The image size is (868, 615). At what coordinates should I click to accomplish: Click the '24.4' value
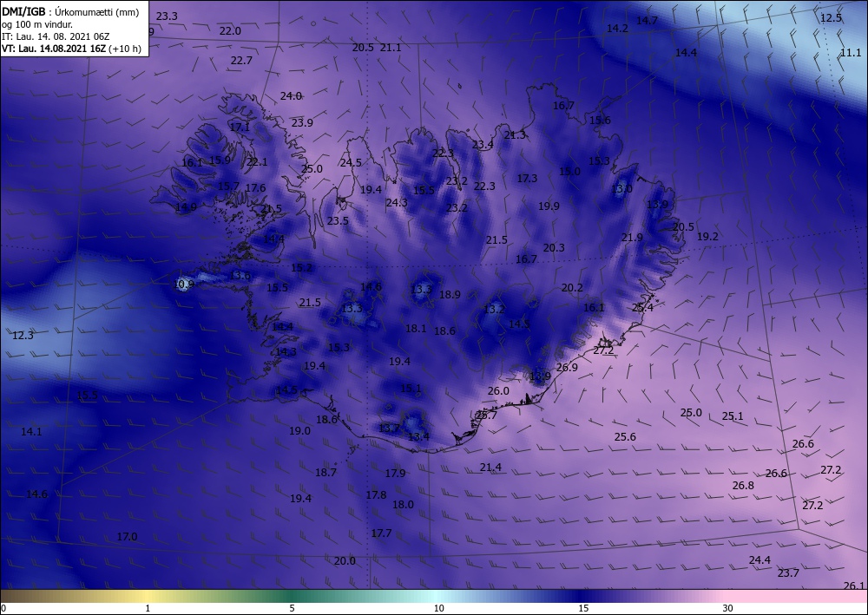point(759,560)
